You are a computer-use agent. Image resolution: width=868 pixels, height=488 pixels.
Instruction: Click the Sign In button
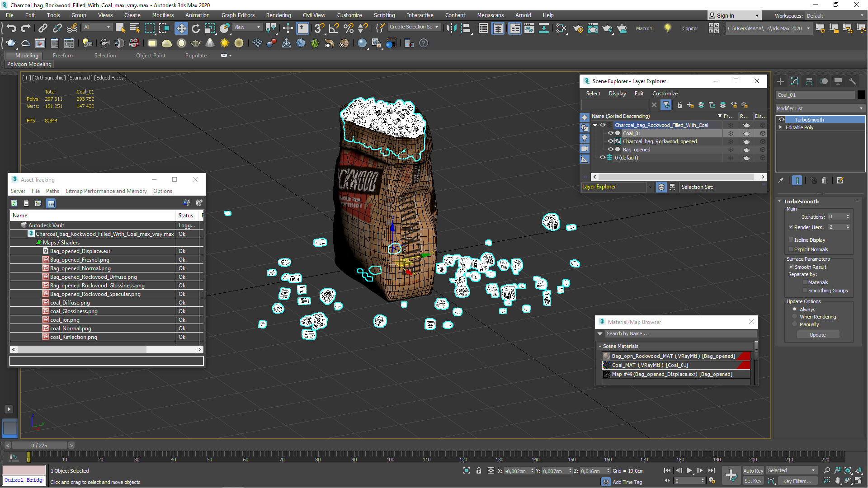[734, 16]
